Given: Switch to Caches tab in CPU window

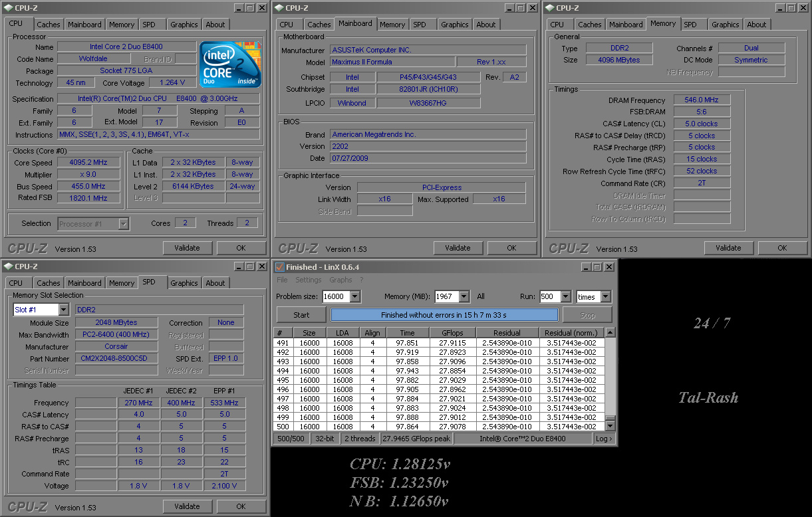Looking at the screenshot, I should coord(48,25).
